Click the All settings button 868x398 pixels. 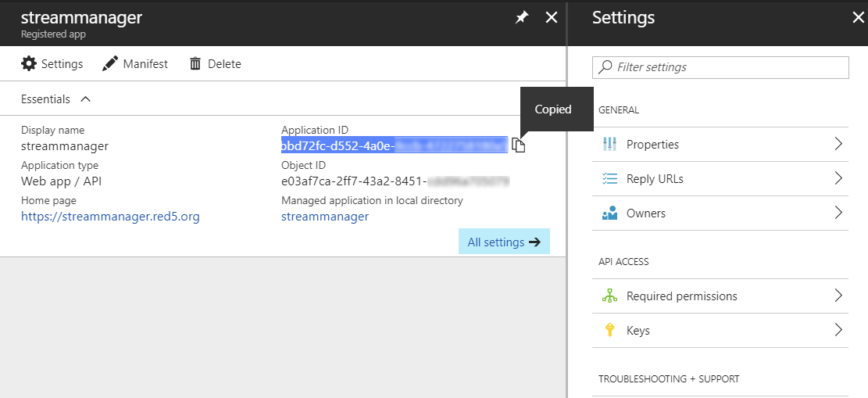504,242
